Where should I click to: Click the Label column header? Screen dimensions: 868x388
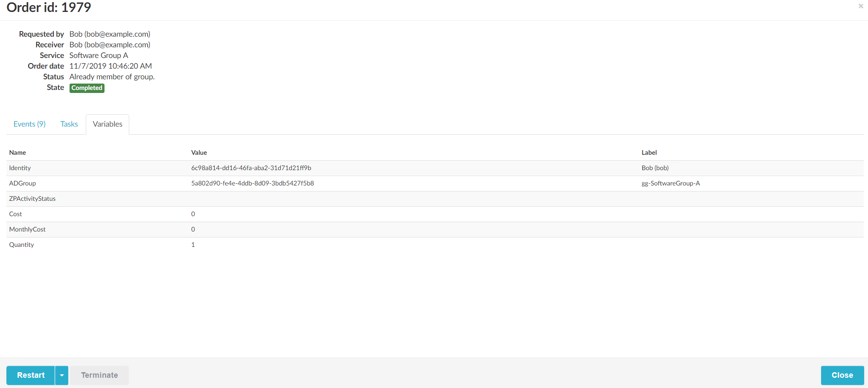point(649,153)
